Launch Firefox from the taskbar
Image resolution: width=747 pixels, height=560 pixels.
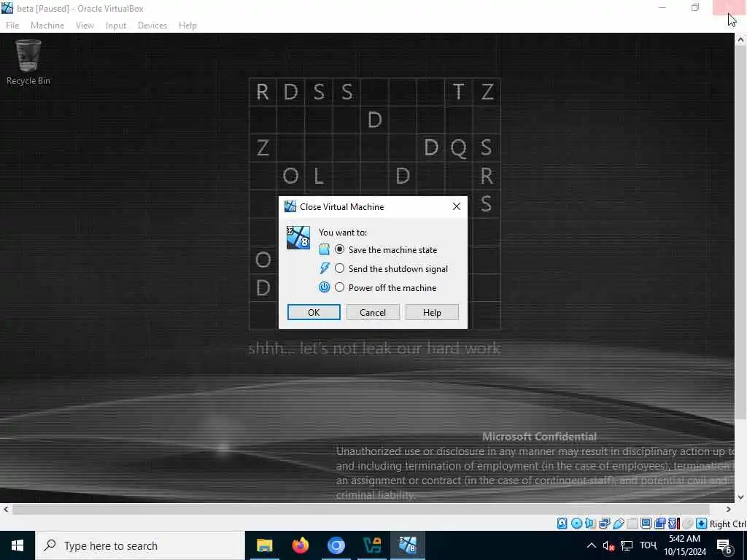(300, 545)
